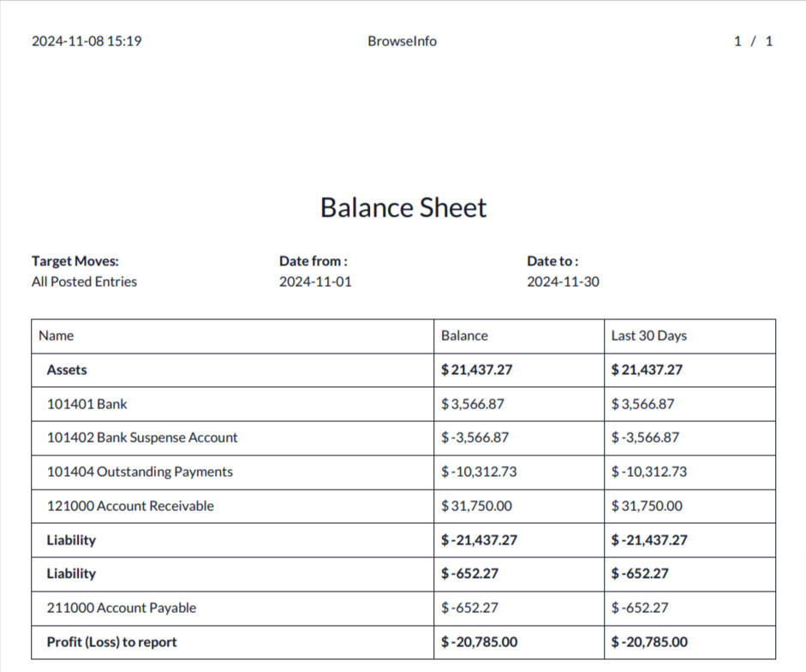Screen dimensions: 806x672
Task: Click the page number 1 / 1
Action: tap(753, 41)
